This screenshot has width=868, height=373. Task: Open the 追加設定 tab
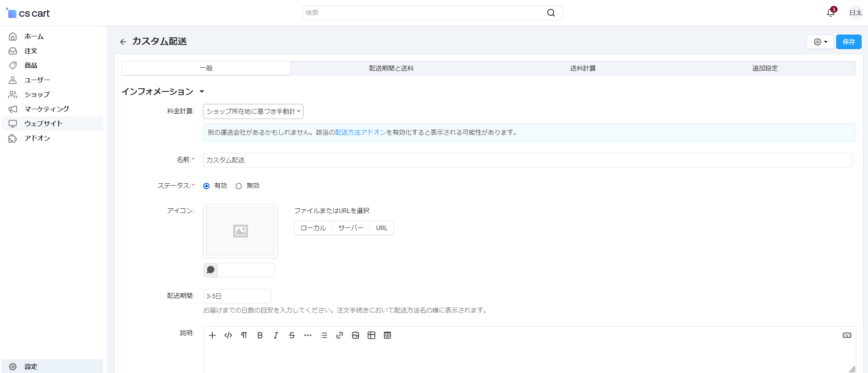765,68
